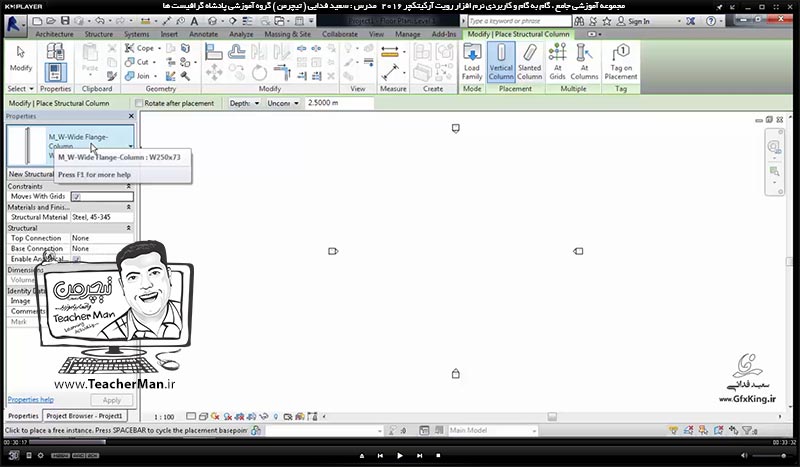Select the Text tool (A) in quick access toolbar
This screenshot has width=800, height=467.
pyautogui.click(x=194, y=21)
